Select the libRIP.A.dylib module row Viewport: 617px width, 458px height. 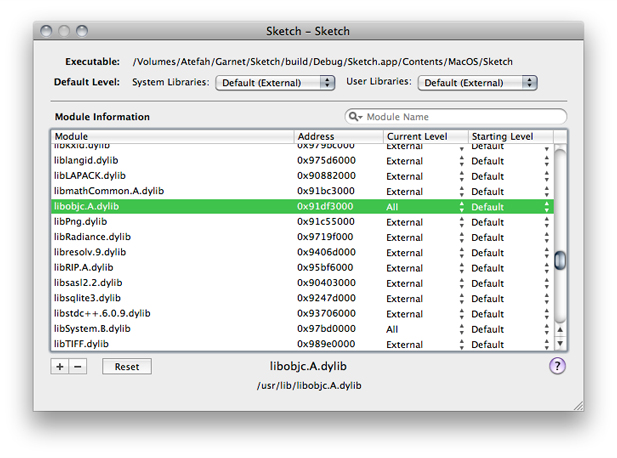(x=303, y=268)
